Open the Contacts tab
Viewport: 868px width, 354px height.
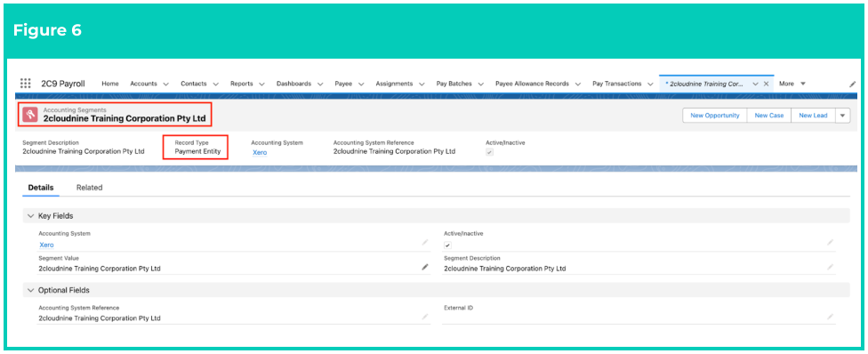[x=193, y=84]
